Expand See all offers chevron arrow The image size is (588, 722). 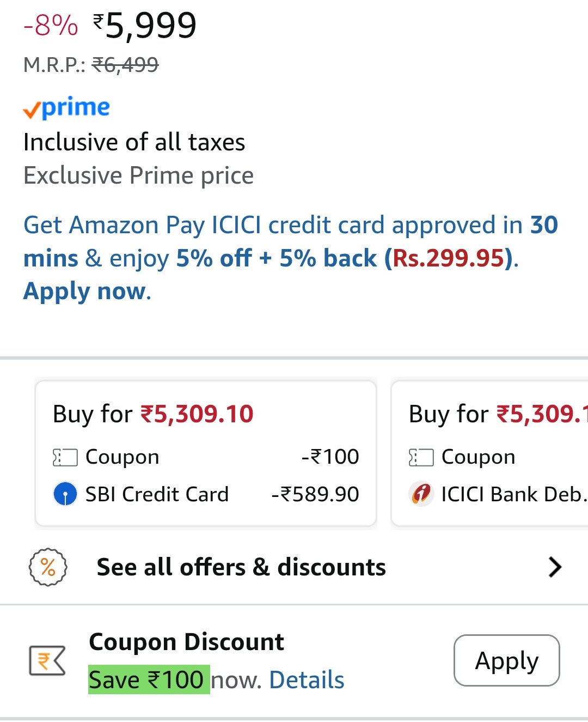tap(555, 567)
